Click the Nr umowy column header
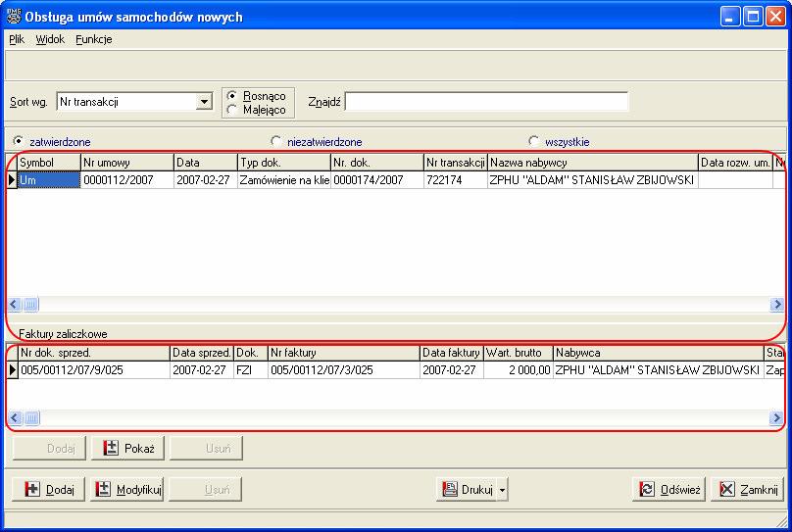 click(127, 163)
